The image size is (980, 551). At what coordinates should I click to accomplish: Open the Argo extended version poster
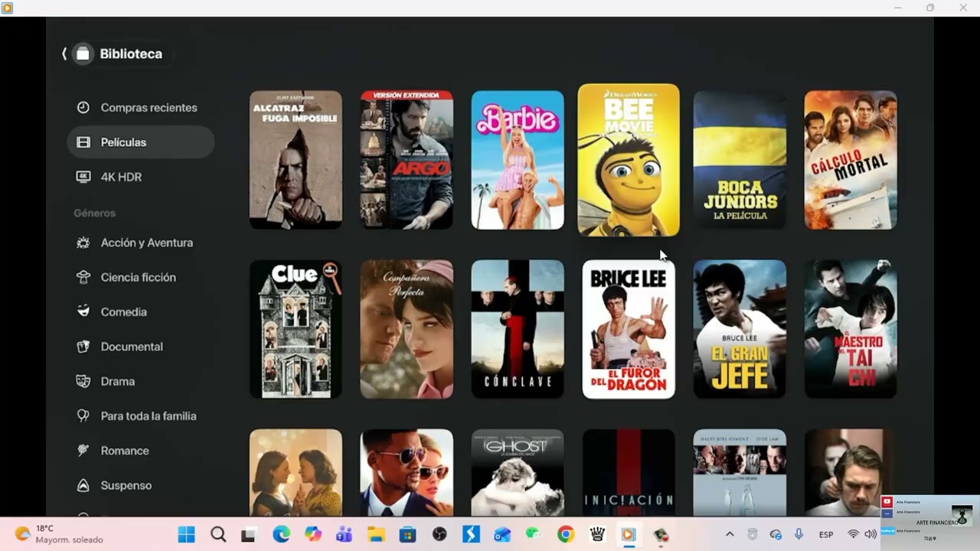407,160
